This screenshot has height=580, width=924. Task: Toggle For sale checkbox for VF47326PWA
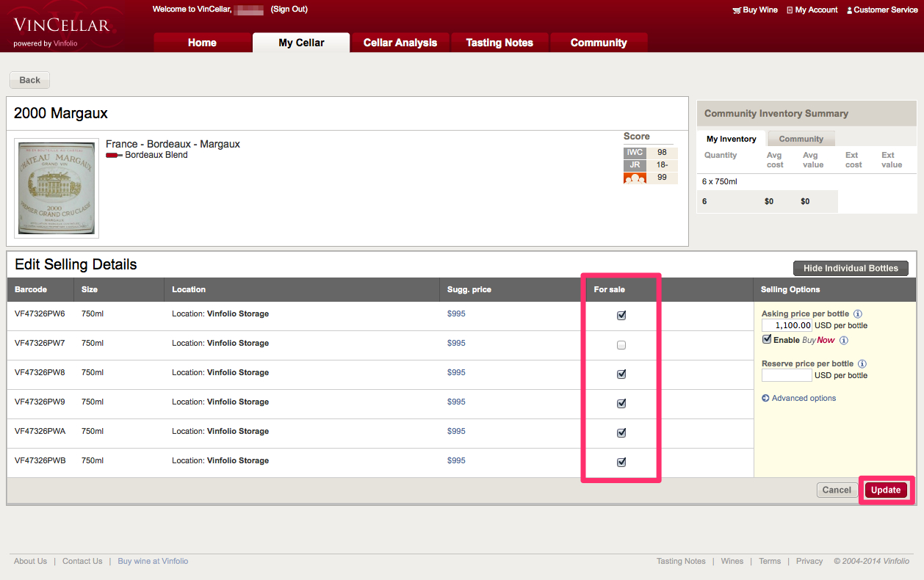click(x=621, y=433)
